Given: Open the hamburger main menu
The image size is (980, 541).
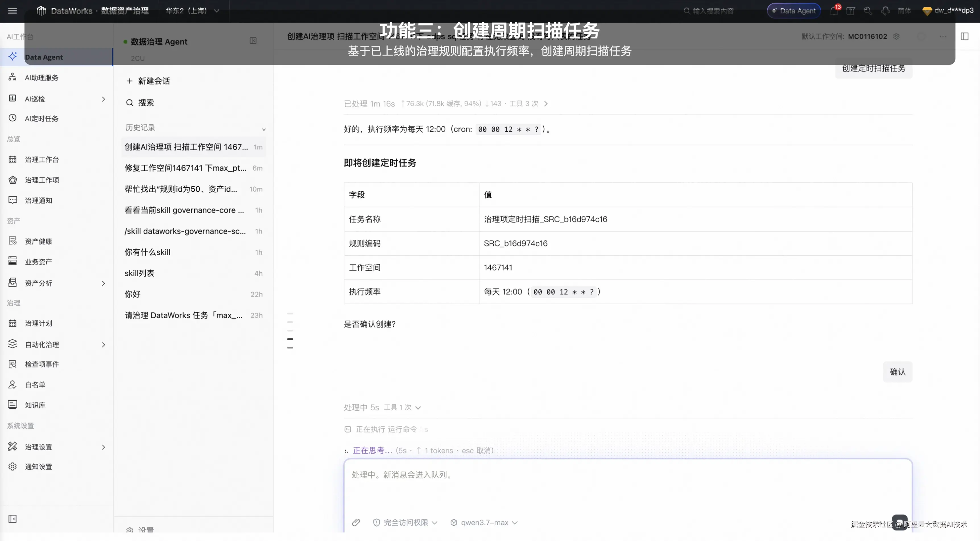Looking at the screenshot, I should pos(13,11).
